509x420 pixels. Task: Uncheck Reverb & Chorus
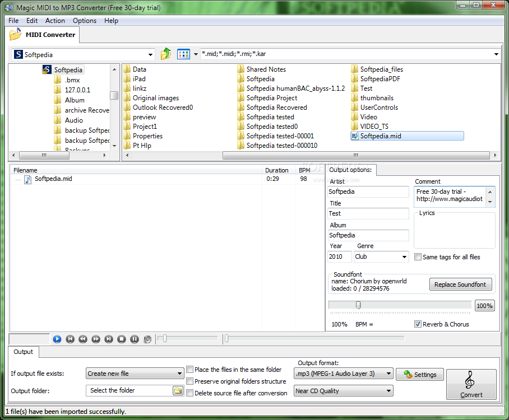pyautogui.click(x=418, y=324)
